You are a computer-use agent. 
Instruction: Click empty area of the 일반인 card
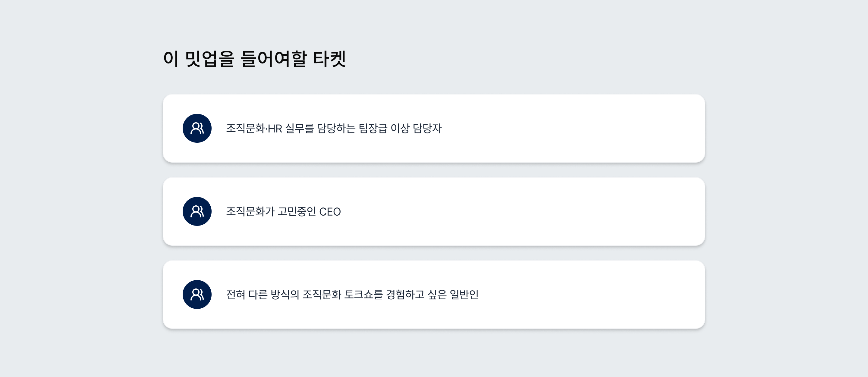590,294
